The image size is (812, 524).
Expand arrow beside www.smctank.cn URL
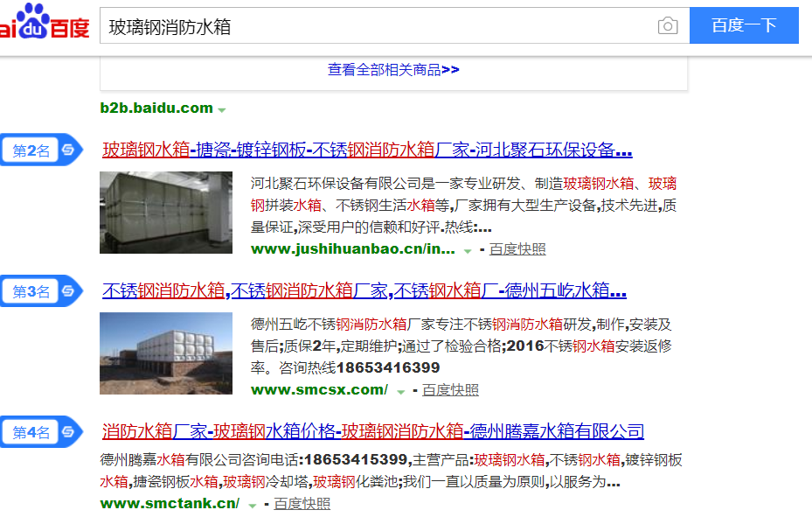coord(252,506)
